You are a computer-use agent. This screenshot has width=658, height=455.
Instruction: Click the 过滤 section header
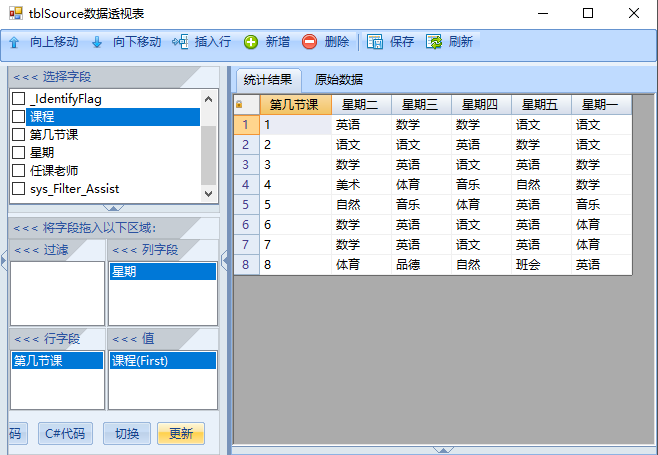pyautogui.click(x=57, y=250)
